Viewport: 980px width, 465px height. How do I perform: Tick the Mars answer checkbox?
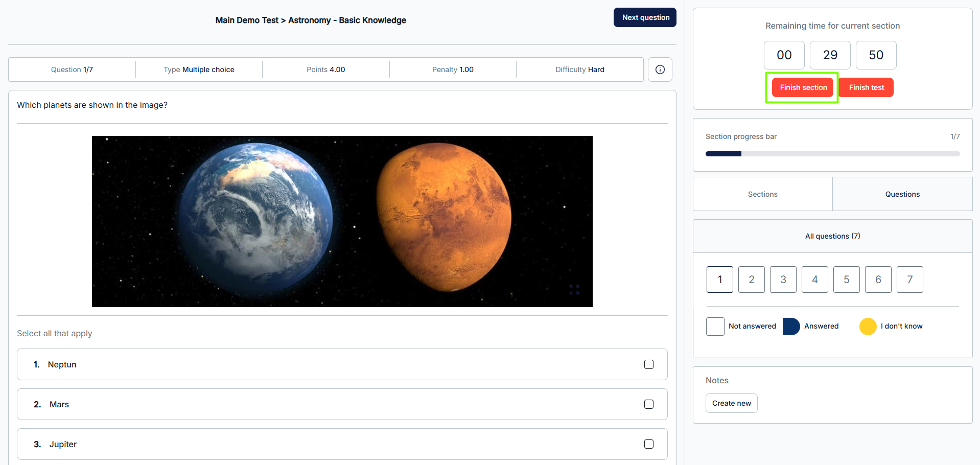pos(648,404)
